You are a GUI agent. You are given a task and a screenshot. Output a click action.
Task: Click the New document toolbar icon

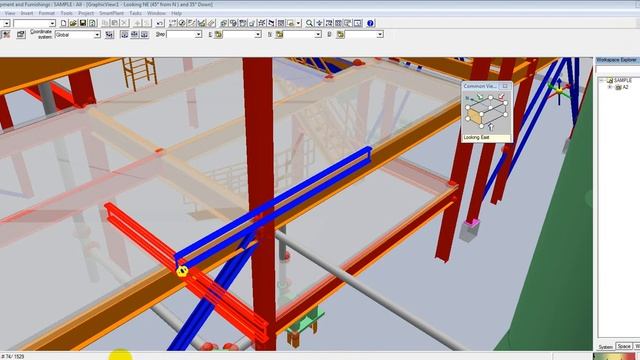tap(64, 23)
